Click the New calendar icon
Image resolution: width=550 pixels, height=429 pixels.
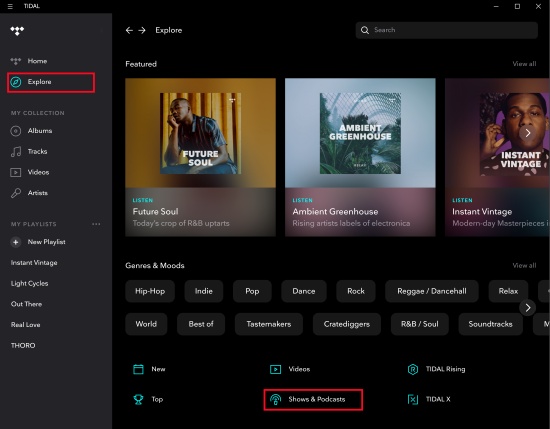138,369
